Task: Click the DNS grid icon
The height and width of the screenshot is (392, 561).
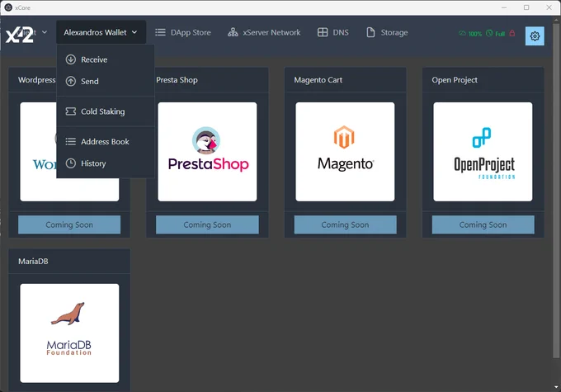Action: pyautogui.click(x=323, y=32)
